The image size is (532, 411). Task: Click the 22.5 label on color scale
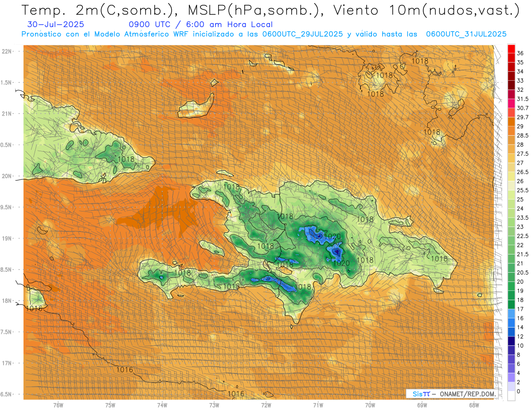523,236
